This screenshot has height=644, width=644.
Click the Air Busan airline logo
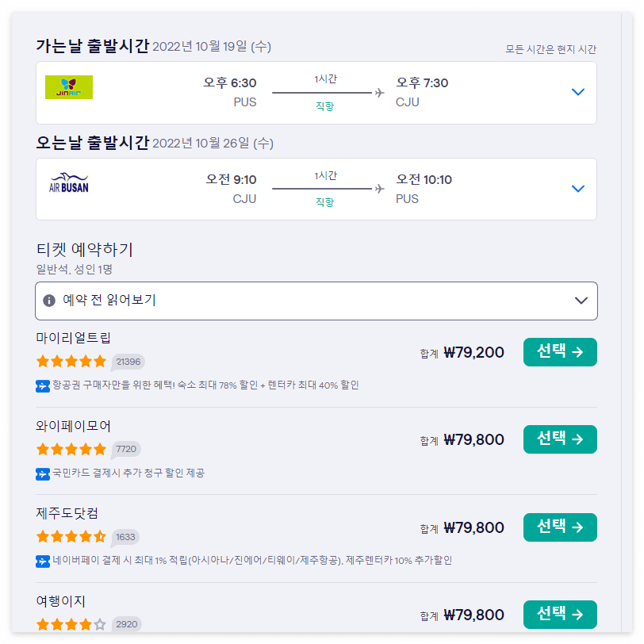point(68,185)
